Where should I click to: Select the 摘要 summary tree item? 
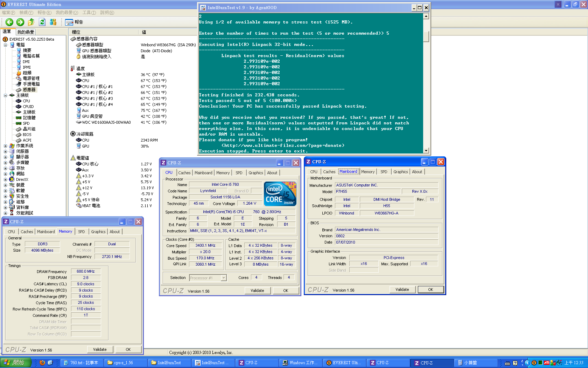click(27, 50)
